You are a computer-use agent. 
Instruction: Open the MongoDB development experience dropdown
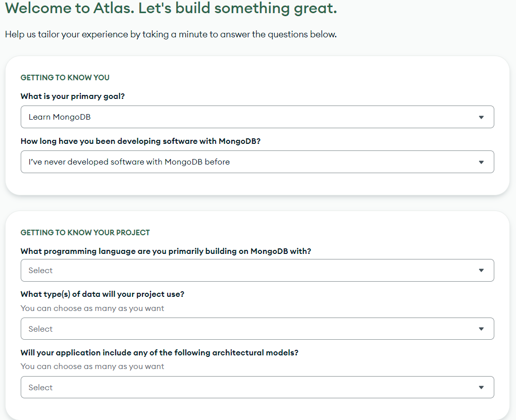(257, 162)
